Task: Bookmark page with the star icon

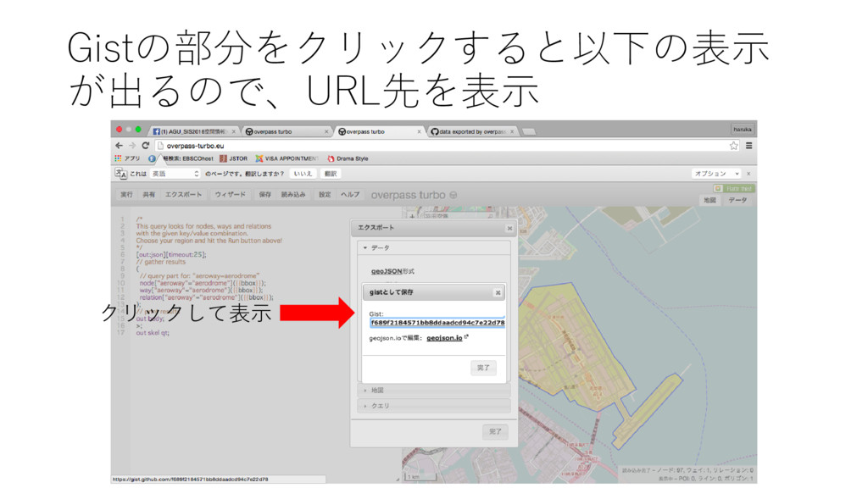Action: pos(733,146)
